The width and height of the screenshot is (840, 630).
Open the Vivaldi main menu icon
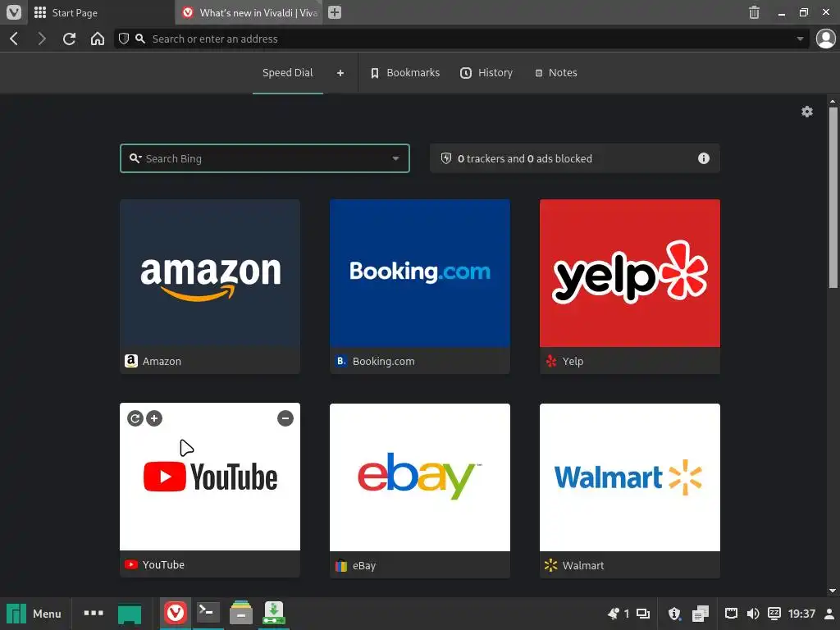pyautogui.click(x=14, y=12)
